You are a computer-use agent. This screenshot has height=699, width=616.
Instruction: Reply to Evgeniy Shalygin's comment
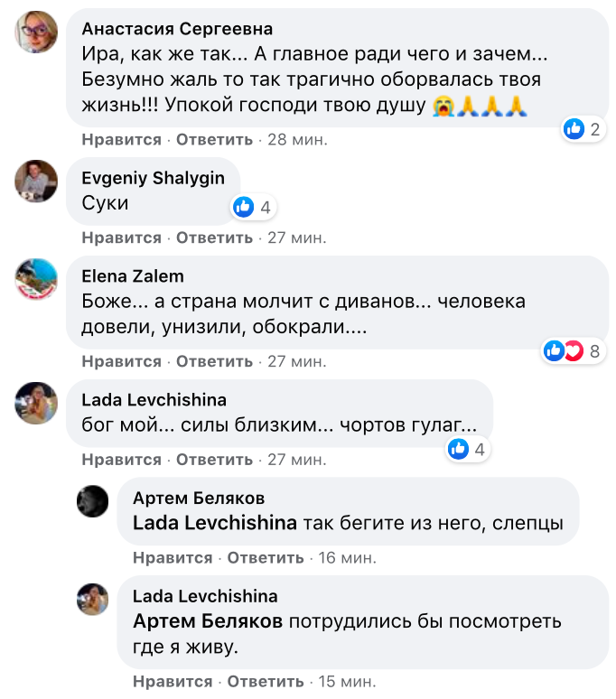pos(214,238)
